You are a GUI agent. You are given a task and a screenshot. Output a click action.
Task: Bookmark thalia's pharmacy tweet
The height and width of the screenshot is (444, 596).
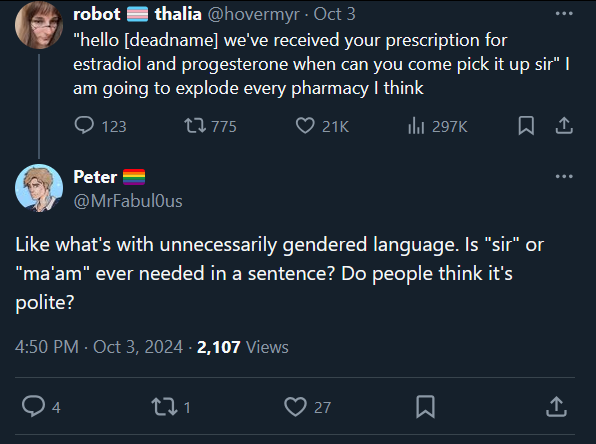526,125
